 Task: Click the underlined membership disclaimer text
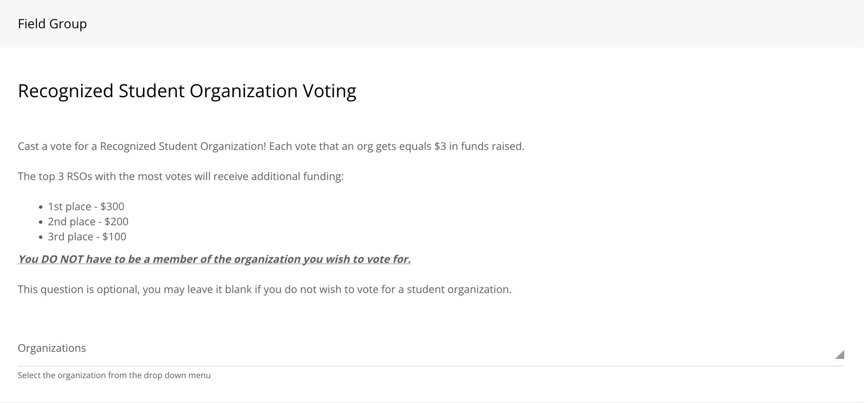215,259
